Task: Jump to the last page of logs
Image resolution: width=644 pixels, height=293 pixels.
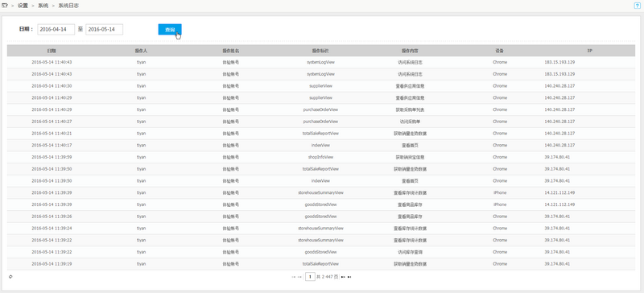Action: pos(349,277)
